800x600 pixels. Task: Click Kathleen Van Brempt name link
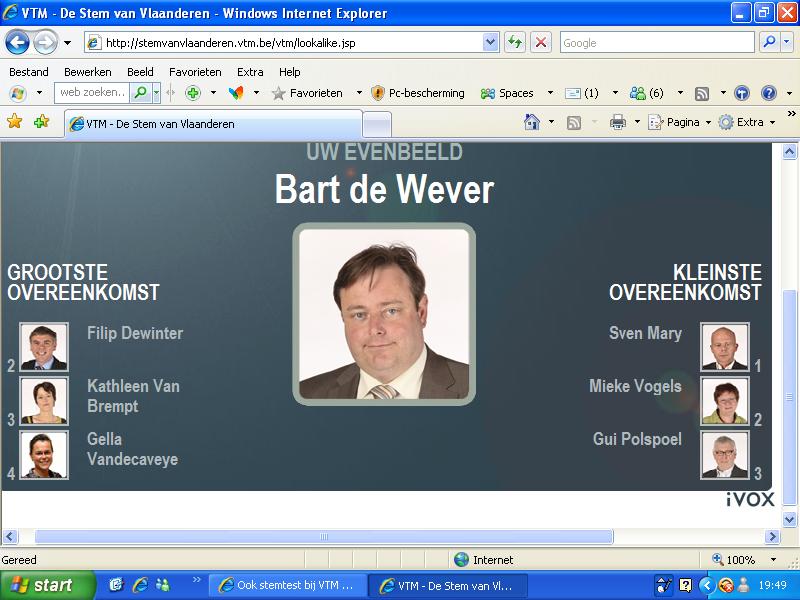tap(133, 396)
